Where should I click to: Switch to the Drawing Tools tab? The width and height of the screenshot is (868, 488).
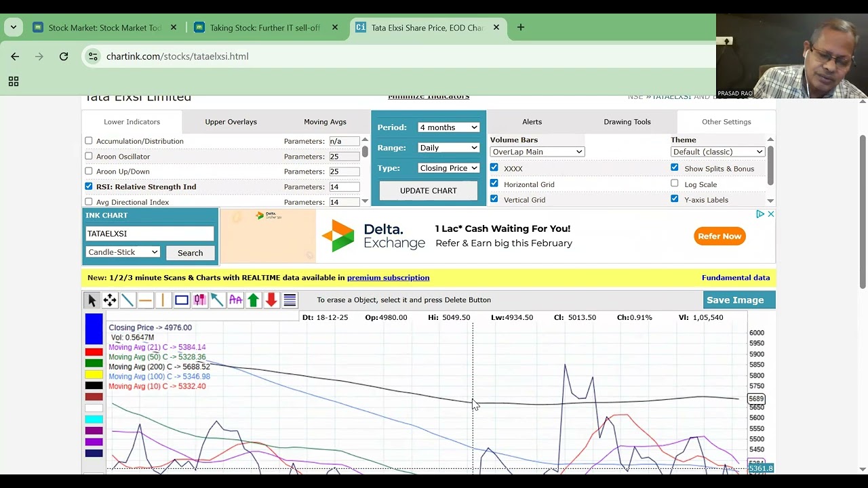[627, 122]
